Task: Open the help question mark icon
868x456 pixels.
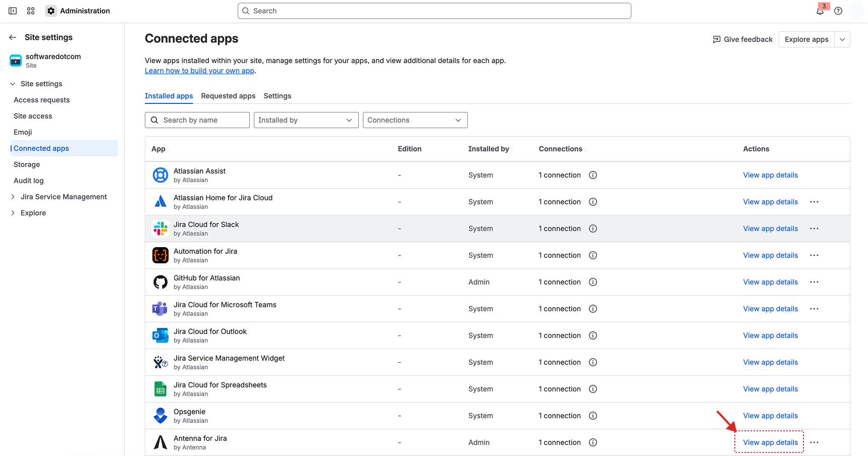Action: 838,11
